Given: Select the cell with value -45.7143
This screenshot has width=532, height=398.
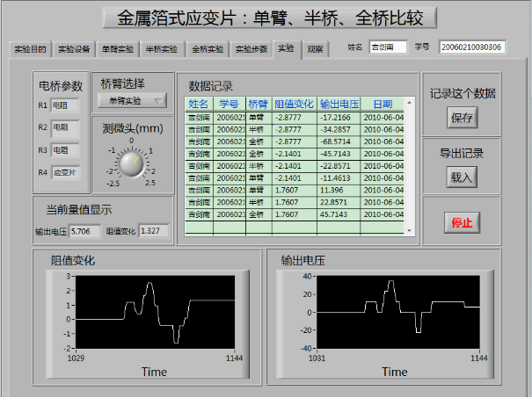Looking at the screenshot, I should pyautogui.click(x=339, y=154).
